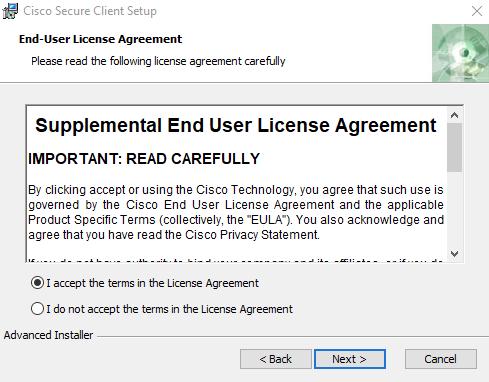Image resolution: width=489 pixels, height=382 pixels.
Task: Click the 'Please read the following' subtitle text
Action: (x=158, y=61)
